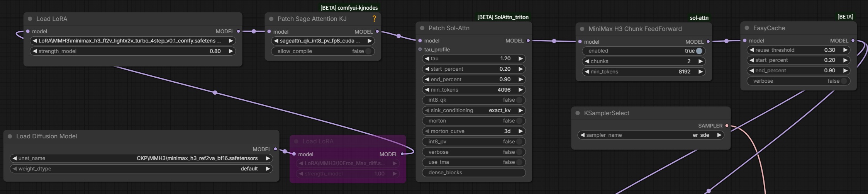Click the SolAttn_triton BETA badge
Image resolution: width=868 pixels, height=194 pixels.
coord(503,17)
